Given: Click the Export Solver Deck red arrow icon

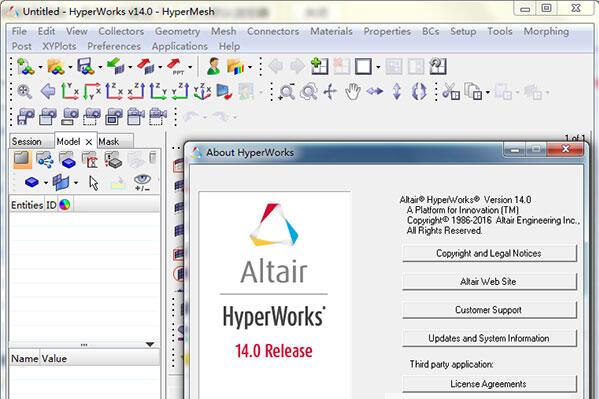Looking at the screenshot, I should [146, 67].
